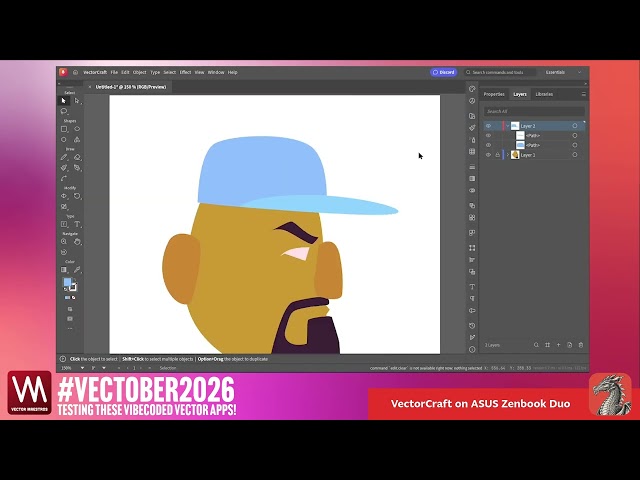The height and width of the screenshot is (480, 640).
Task: Collapse the right panel dock double-arrow
Action: pos(586,83)
